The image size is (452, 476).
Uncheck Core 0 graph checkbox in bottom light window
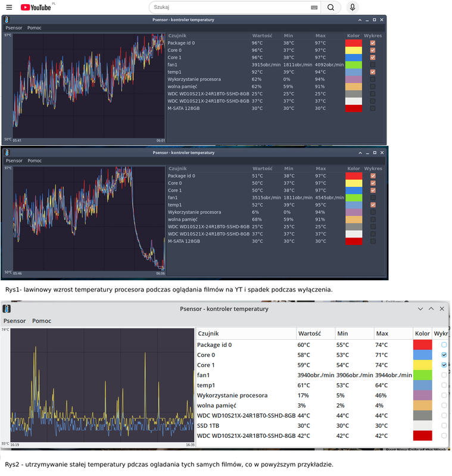click(x=444, y=355)
